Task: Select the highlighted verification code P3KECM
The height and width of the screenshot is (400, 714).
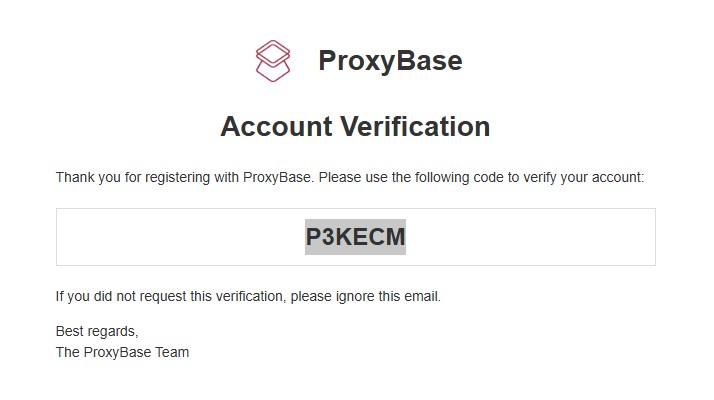Action: coord(355,237)
